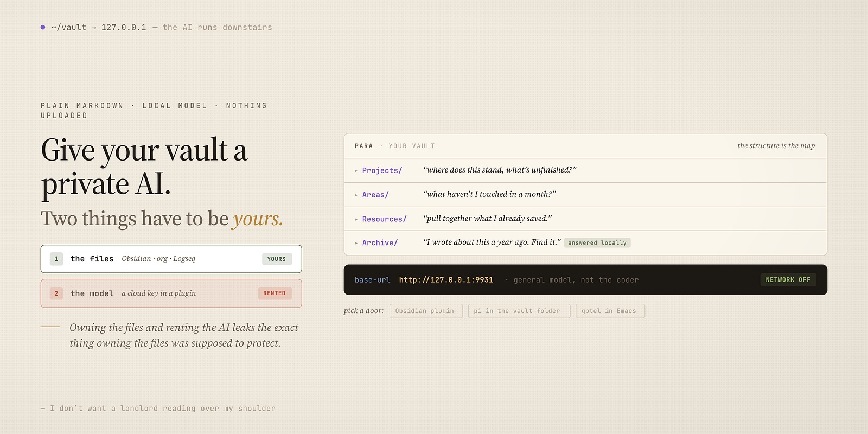Click the purple status dot before ~/vault
The height and width of the screenshot is (434, 868).
click(x=43, y=27)
